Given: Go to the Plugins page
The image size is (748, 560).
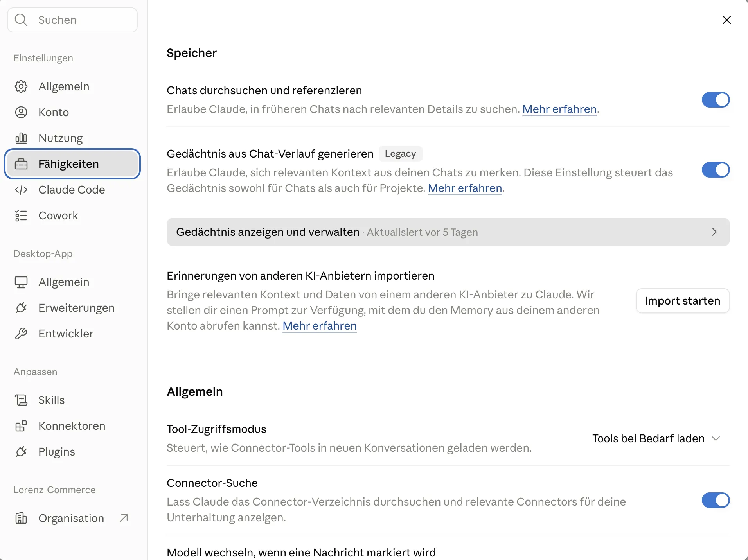Looking at the screenshot, I should point(72,452).
